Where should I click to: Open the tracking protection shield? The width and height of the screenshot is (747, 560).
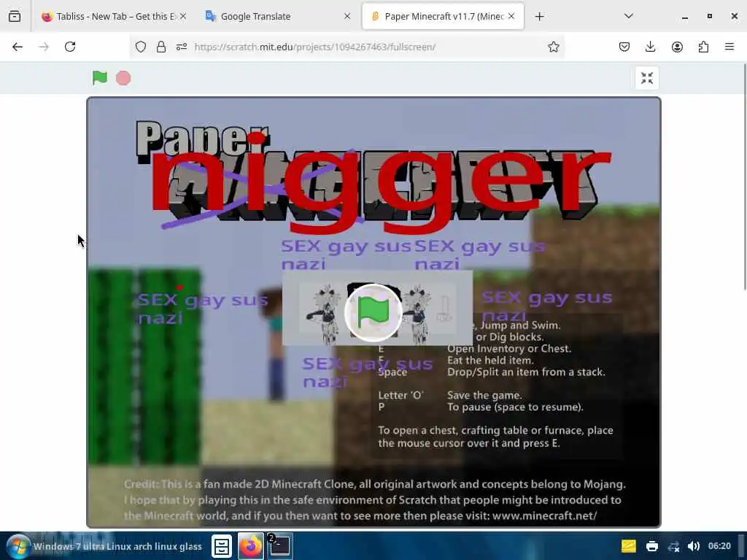click(141, 47)
